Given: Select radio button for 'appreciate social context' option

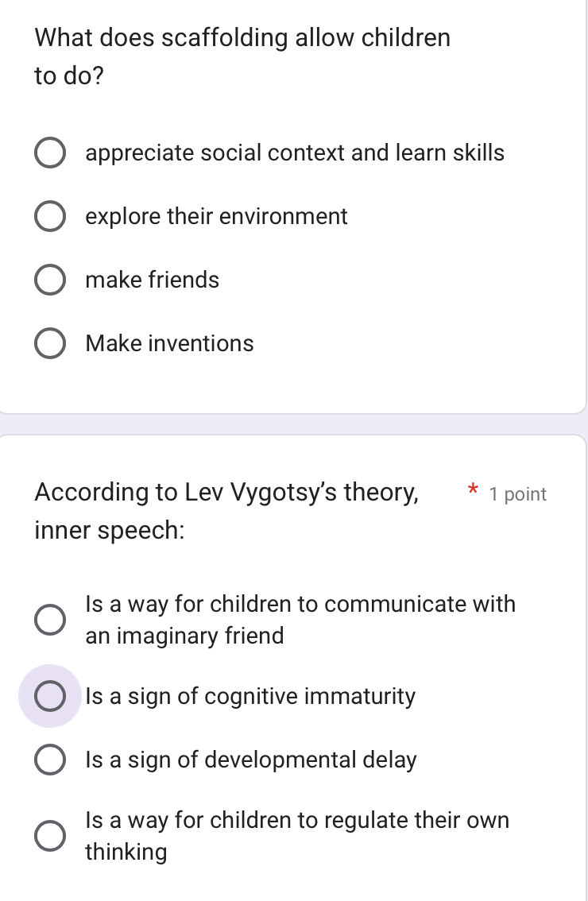Looking at the screenshot, I should [x=49, y=153].
